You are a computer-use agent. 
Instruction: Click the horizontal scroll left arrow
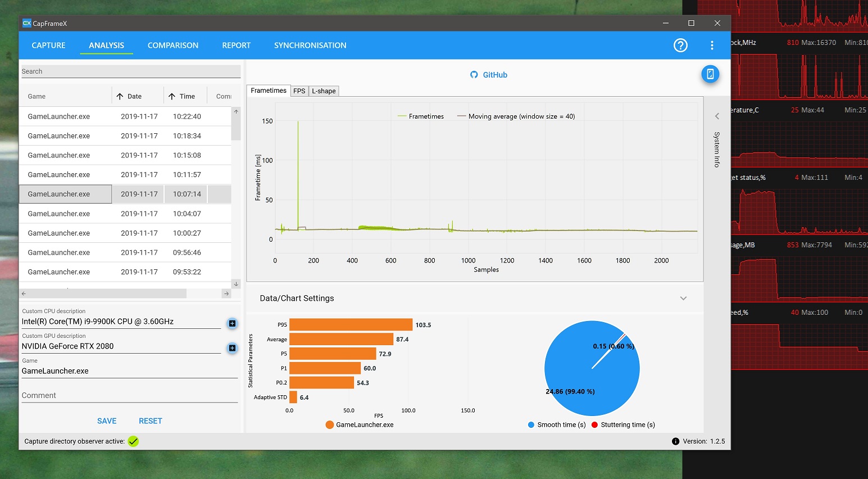(x=24, y=293)
